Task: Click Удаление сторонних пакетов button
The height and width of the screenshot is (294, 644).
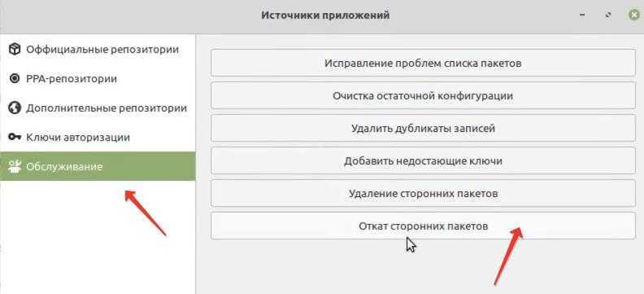Action: 423,193
